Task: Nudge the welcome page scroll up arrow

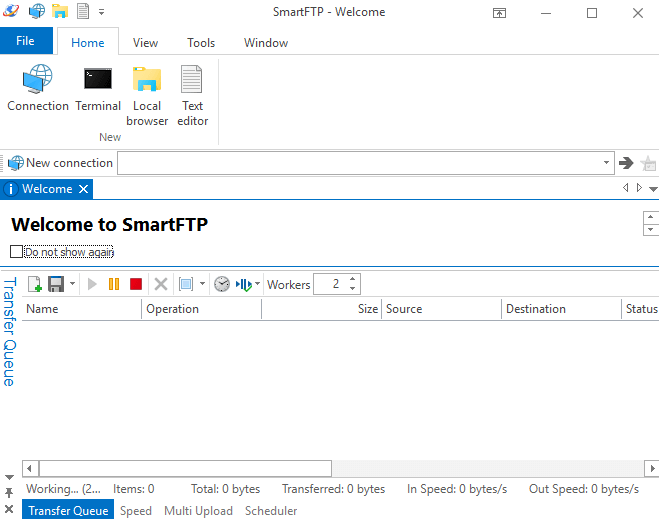Action: coord(651,217)
